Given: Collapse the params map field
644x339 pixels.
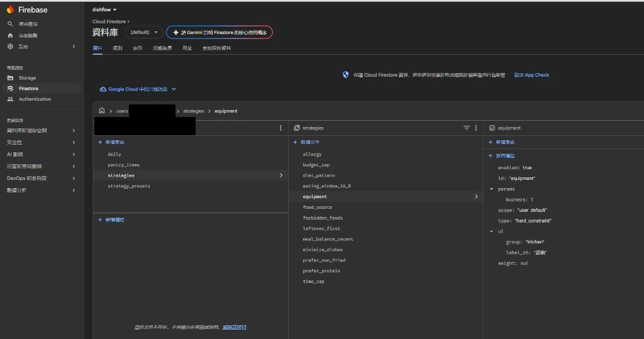Looking at the screenshot, I should [x=492, y=189].
